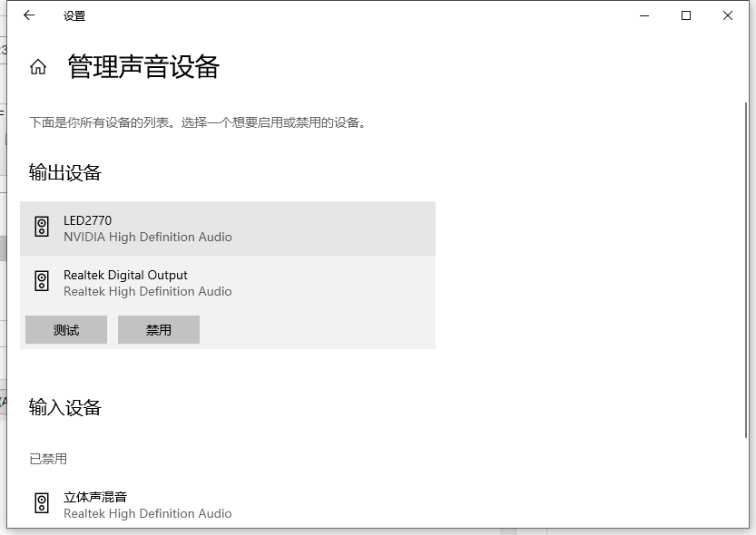
Task: Click the NVIDIA High Definition Audio subtitle
Action: (148, 237)
